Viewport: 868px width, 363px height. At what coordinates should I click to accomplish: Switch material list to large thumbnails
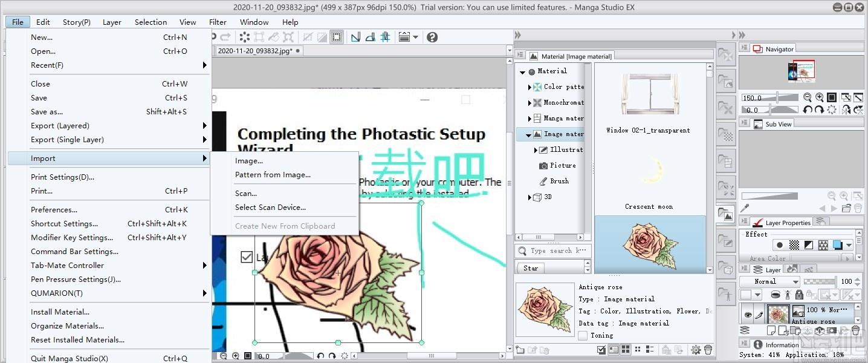[x=626, y=350]
